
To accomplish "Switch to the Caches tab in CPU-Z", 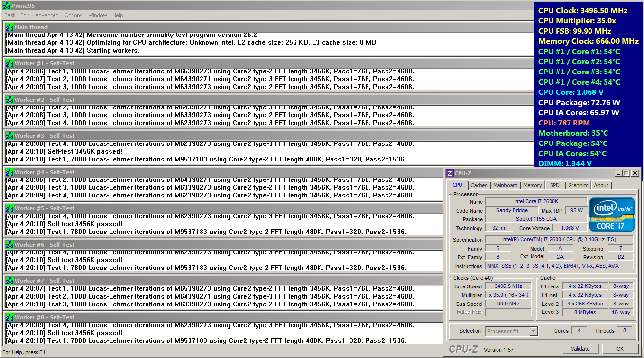I will point(478,185).
